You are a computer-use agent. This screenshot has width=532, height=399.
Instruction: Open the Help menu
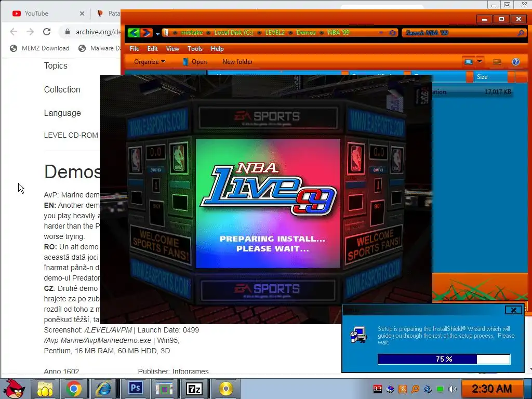click(x=217, y=48)
